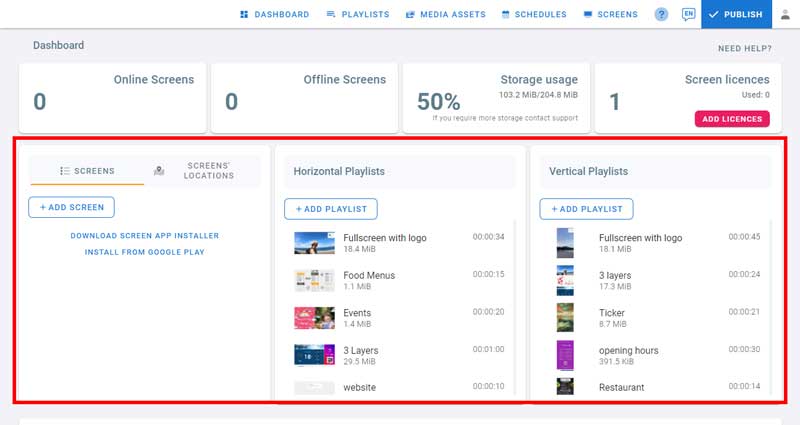Open the EN language selector
The height and width of the screenshot is (425, 800).
pyautogui.click(x=688, y=14)
